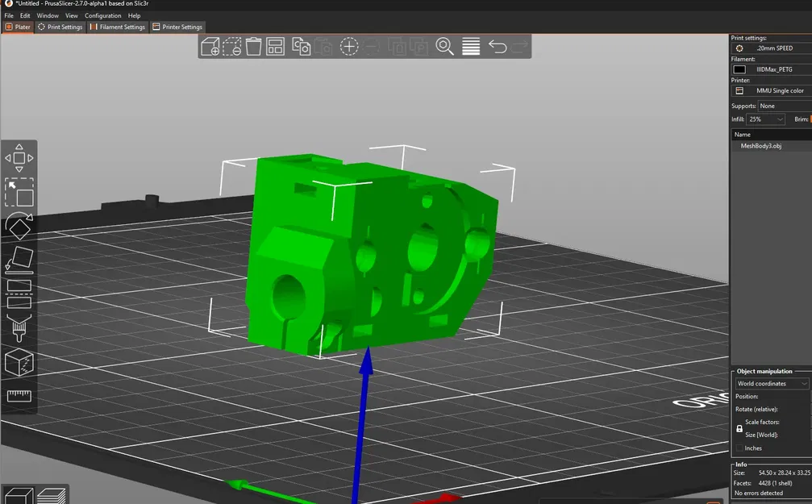The height and width of the screenshot is (504, 812).
Task: Open the Help menu
Action: click(x=134, y=15)
